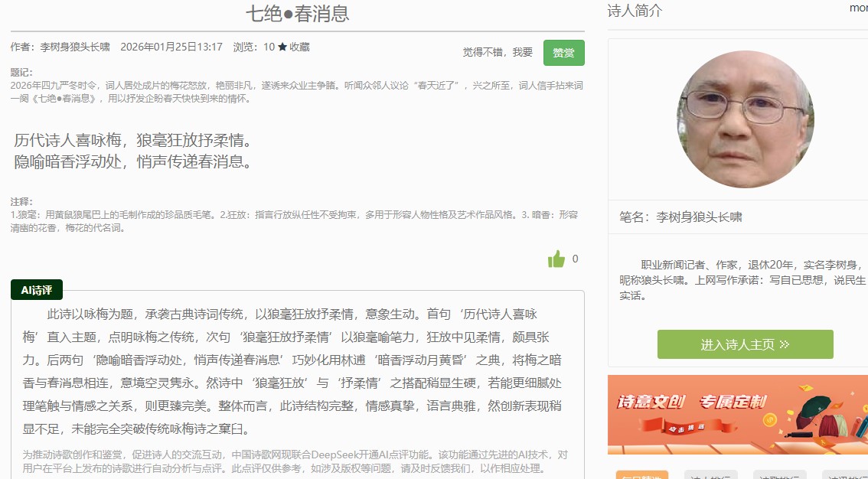
Task: Click the poet's round avatar photo
Action: click(x=745, y=120)
